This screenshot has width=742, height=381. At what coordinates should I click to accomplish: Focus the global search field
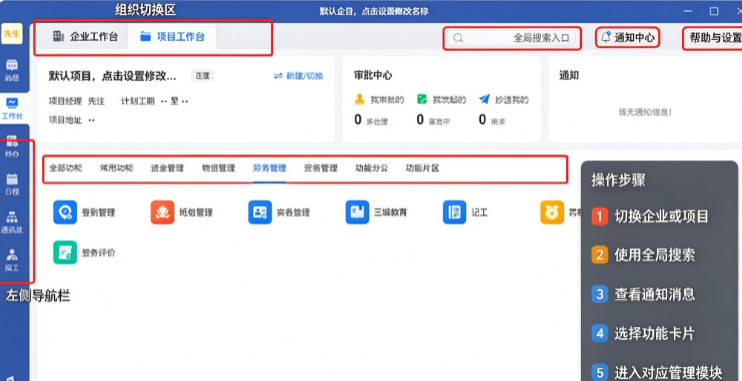coord(512,38)
